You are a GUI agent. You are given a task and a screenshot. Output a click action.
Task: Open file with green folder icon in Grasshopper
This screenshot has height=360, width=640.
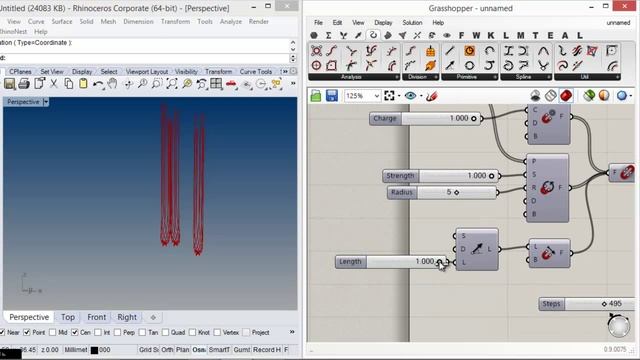coord(316,96)
